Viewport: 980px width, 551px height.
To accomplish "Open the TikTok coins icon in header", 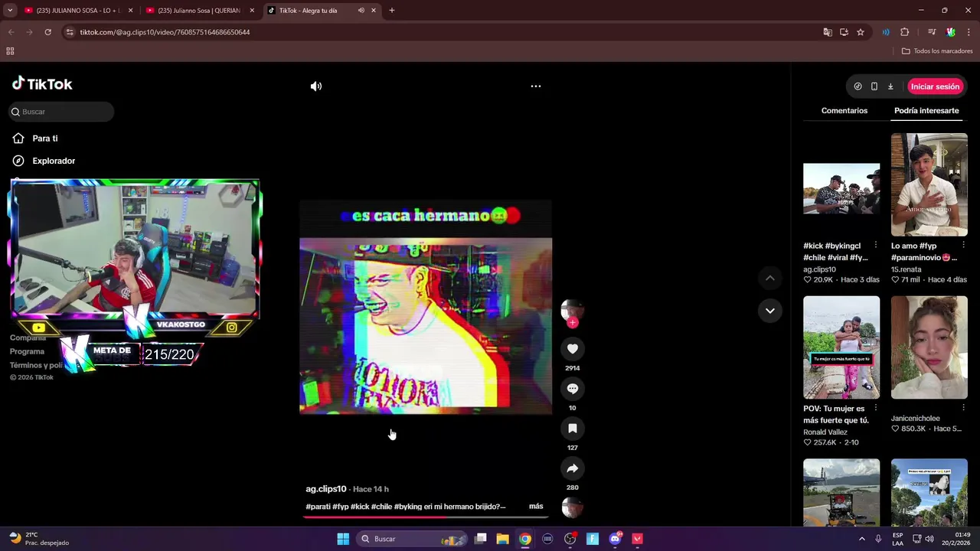I will pyautogui.click(x=857, y=86).
